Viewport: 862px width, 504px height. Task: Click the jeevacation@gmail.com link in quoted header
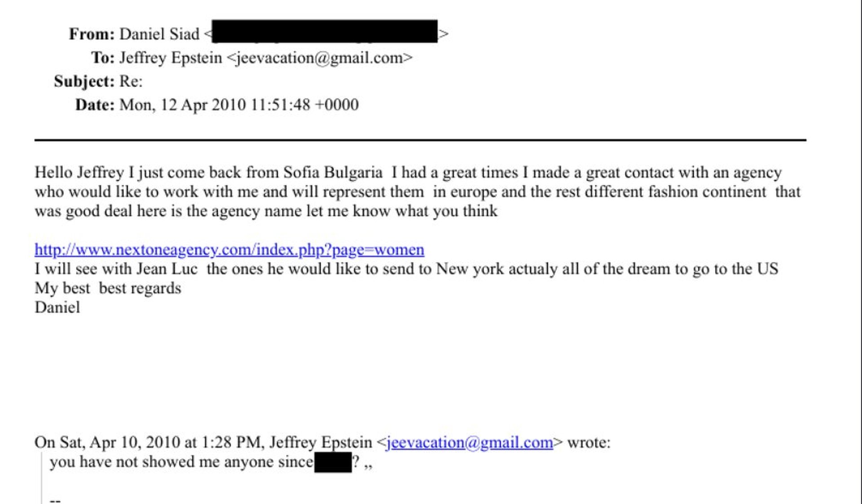tap(469, 443)
